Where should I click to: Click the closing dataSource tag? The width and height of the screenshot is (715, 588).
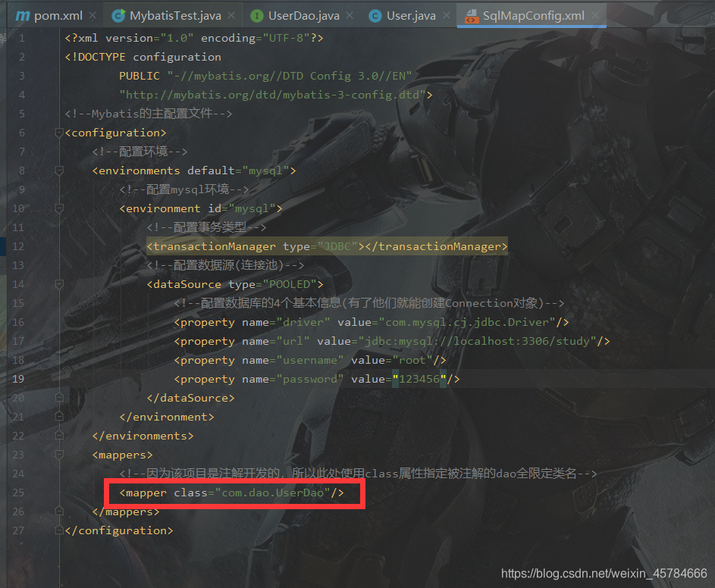(x=190, y=398)
